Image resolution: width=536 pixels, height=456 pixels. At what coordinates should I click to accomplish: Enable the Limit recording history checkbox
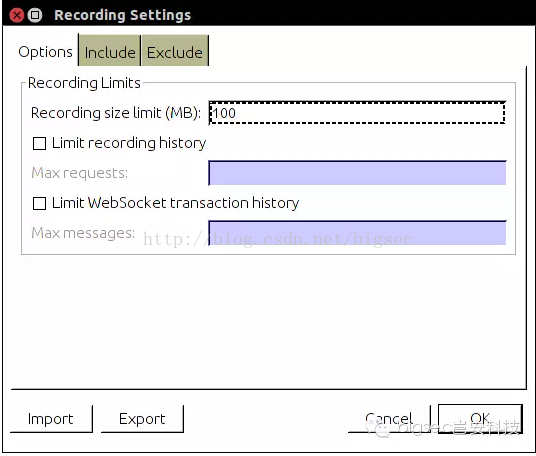[x=39, y=143]
